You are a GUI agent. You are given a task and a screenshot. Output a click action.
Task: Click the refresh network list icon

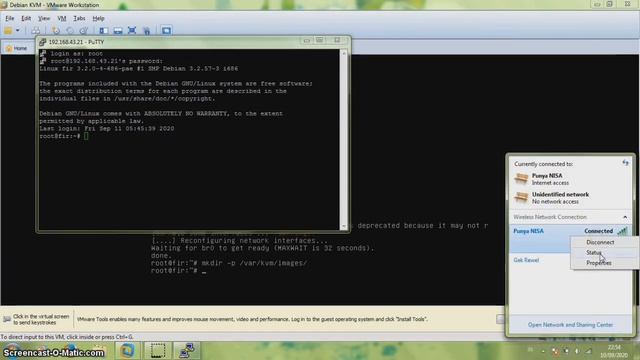[x=625, y=163]
